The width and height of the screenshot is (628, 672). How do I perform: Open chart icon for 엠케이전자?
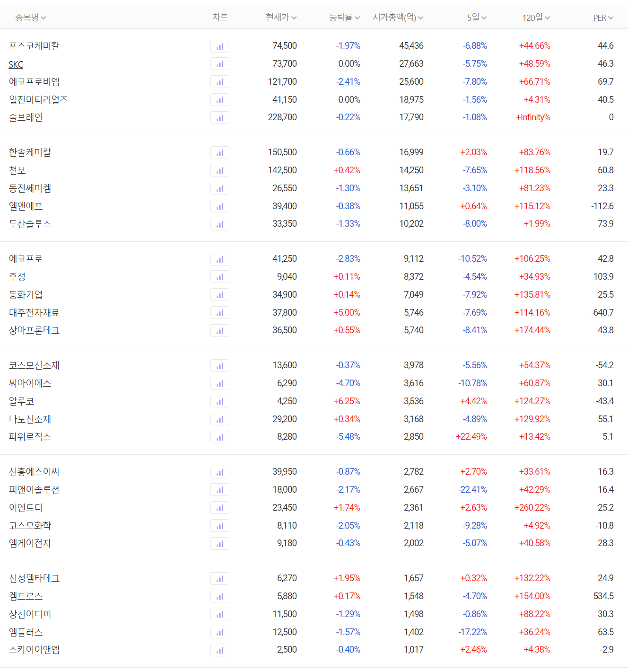[x=220, y=543]
